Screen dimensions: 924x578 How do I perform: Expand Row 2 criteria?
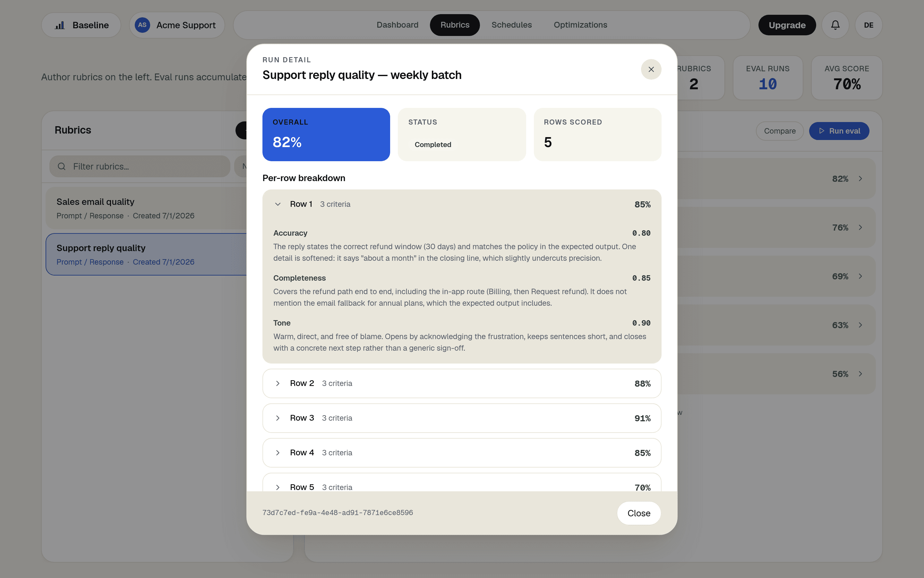(x=278, y=383)
